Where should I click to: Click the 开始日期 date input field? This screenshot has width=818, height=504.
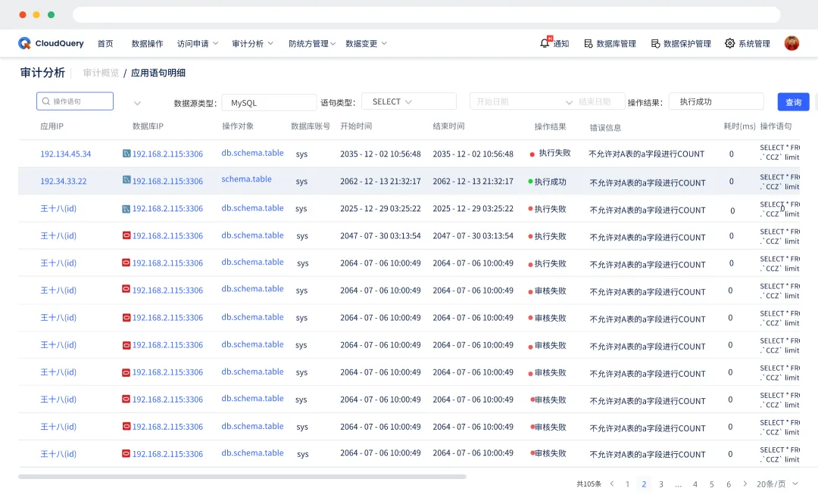click(x=501, y=101)
